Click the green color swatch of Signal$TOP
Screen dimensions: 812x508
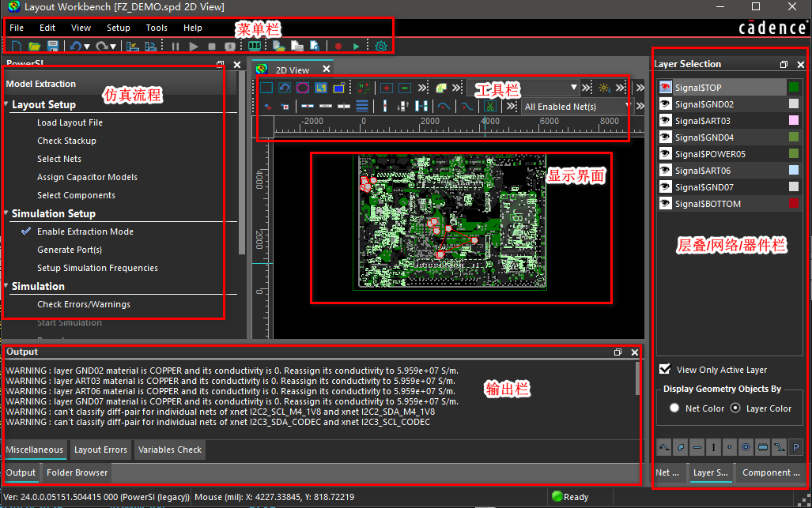click(793, 87)
